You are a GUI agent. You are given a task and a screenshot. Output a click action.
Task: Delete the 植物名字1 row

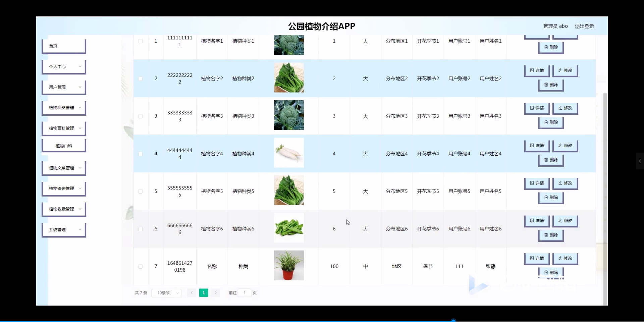551,47
